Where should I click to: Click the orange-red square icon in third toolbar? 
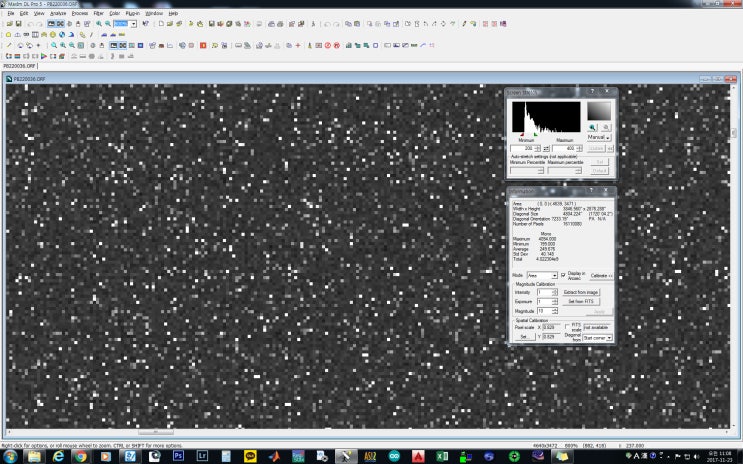click(203, 45)
